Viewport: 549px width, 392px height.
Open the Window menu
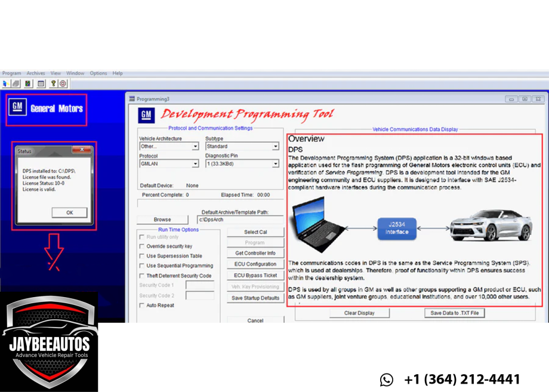click(x=75, y=73)
